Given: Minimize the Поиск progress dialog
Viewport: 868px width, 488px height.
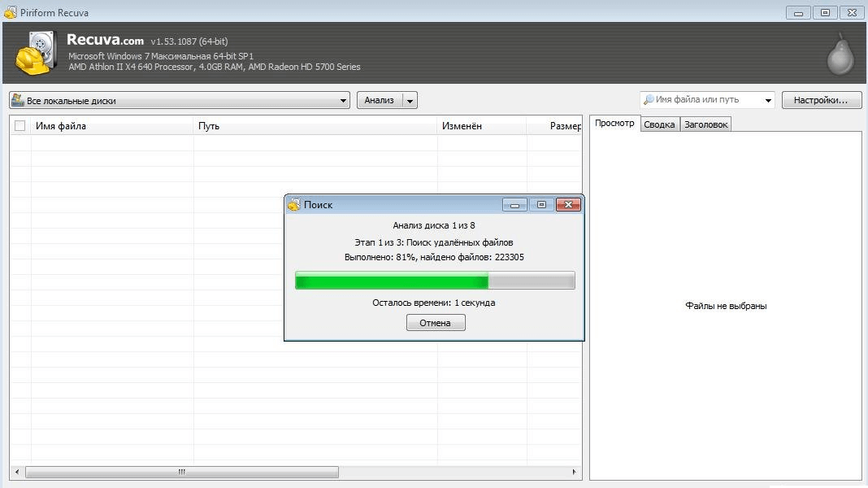Looking at the screenshot, I should point(514,205).
